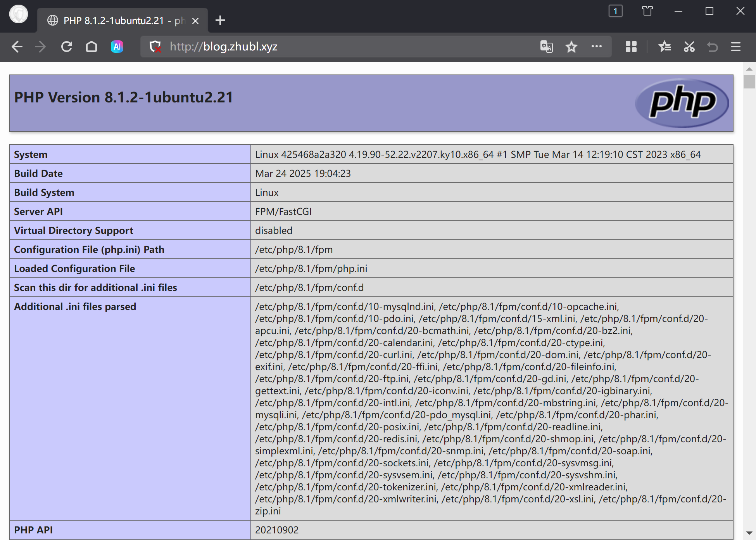Open a new tab with plus button
756x540 pixels.
220,21
